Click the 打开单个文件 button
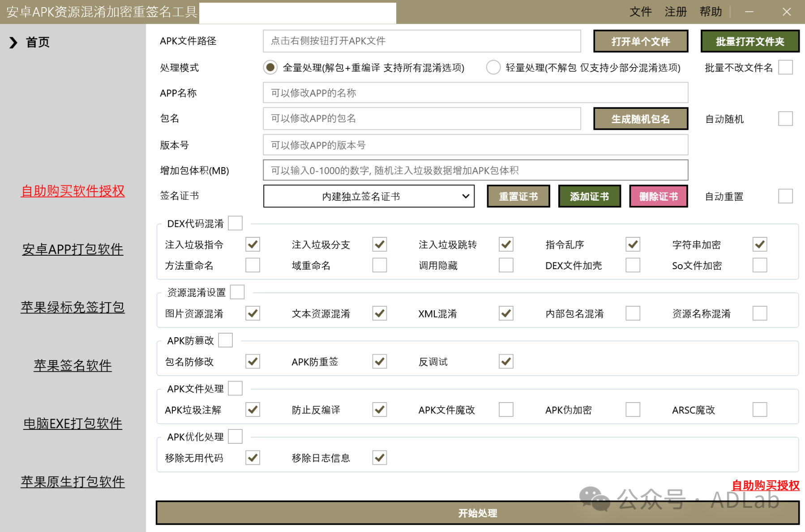 point(640,41)
